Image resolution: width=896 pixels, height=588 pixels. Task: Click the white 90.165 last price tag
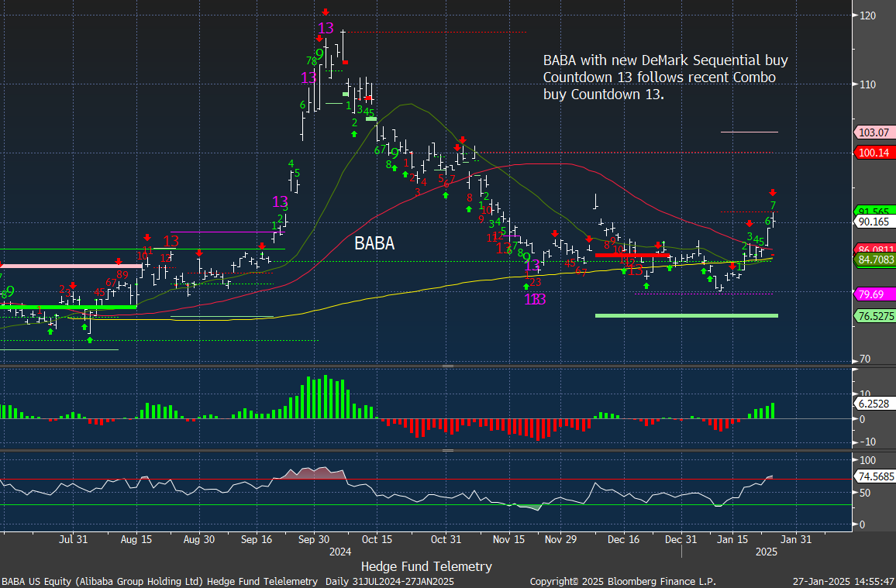tap(874, 222)
